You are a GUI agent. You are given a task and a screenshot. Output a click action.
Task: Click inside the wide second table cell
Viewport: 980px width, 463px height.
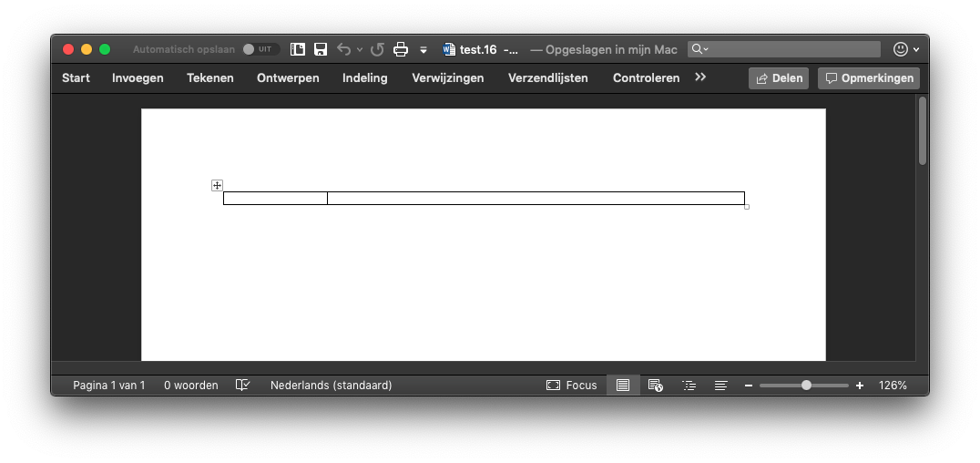point(536,199)
